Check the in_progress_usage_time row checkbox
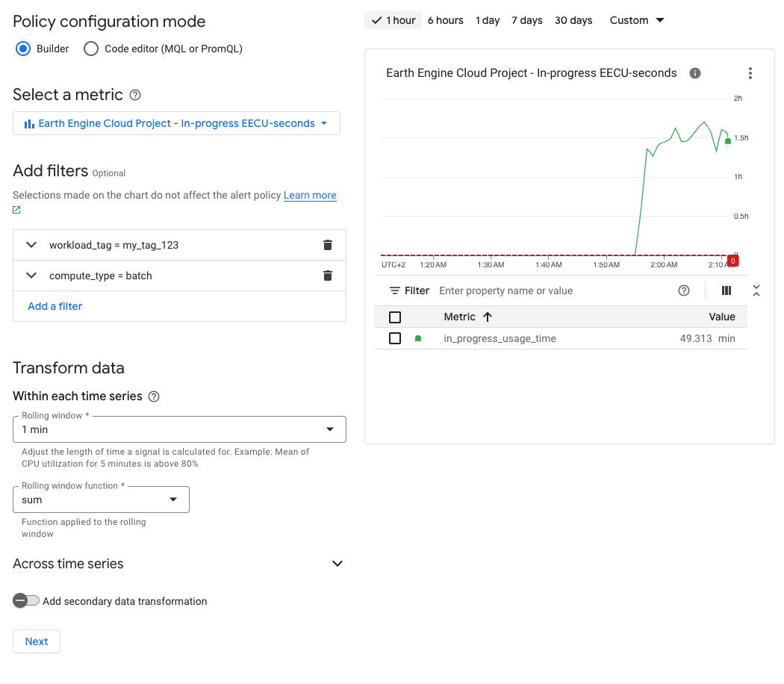784x684 pixels. tap(393, 338)
